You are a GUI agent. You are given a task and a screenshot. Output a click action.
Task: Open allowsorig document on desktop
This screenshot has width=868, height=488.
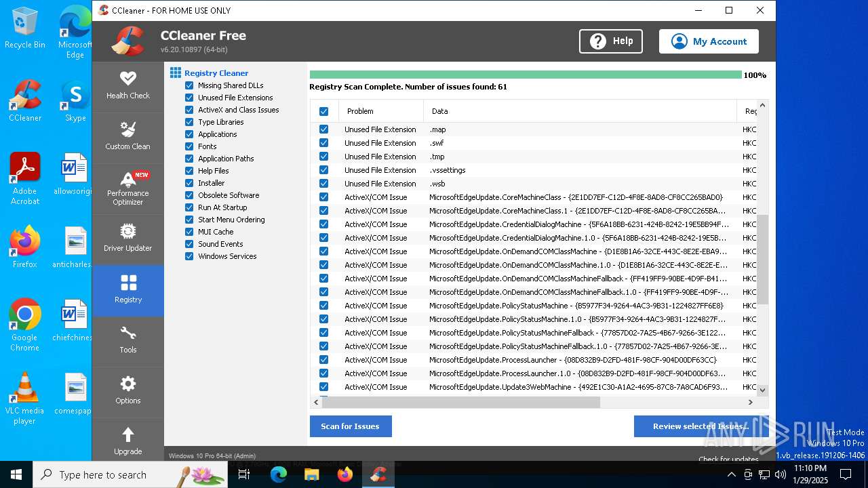72,174
